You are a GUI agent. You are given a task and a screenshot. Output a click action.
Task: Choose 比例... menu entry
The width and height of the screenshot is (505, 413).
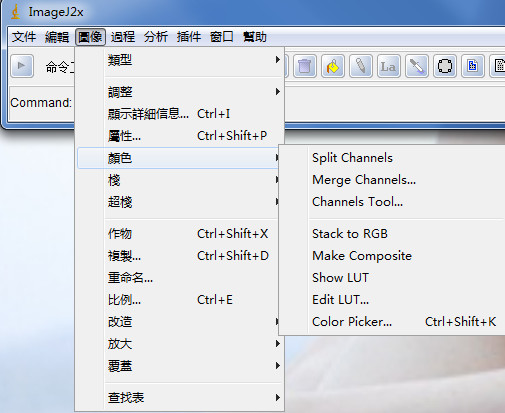pos(180,300)
